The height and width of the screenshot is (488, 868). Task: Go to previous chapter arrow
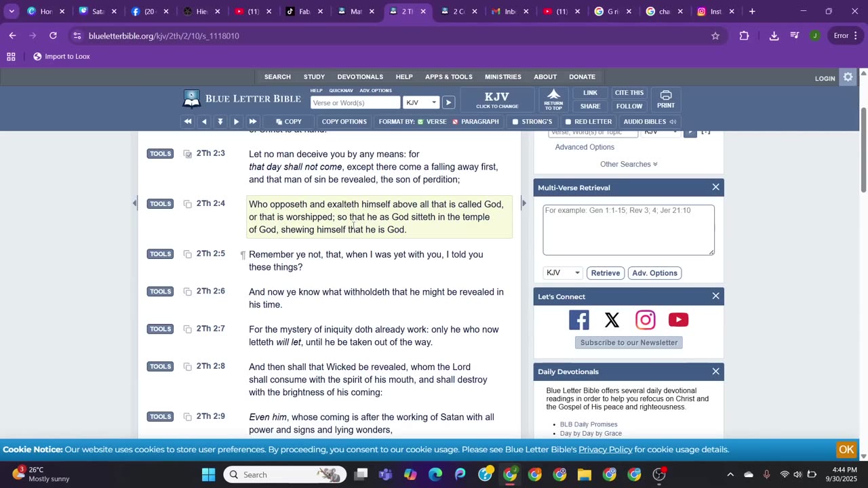pyautogui.click(x=204, y=122)
